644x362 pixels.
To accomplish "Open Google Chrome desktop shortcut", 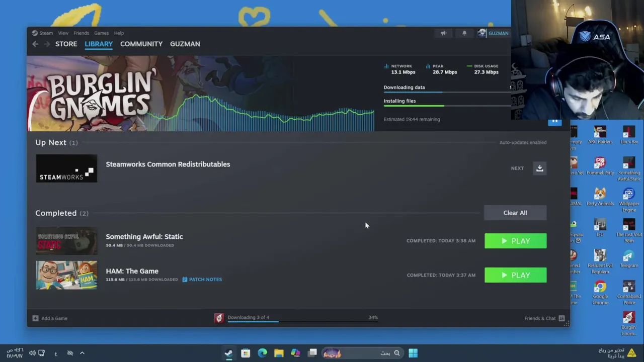I will tap(600, 293).
